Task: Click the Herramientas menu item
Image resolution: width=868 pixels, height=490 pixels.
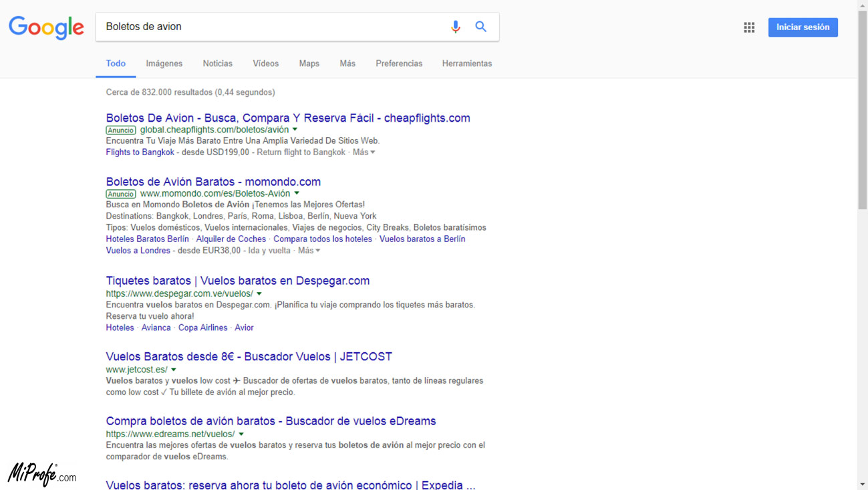Action: pyautogui.click(x=467, y=64)
